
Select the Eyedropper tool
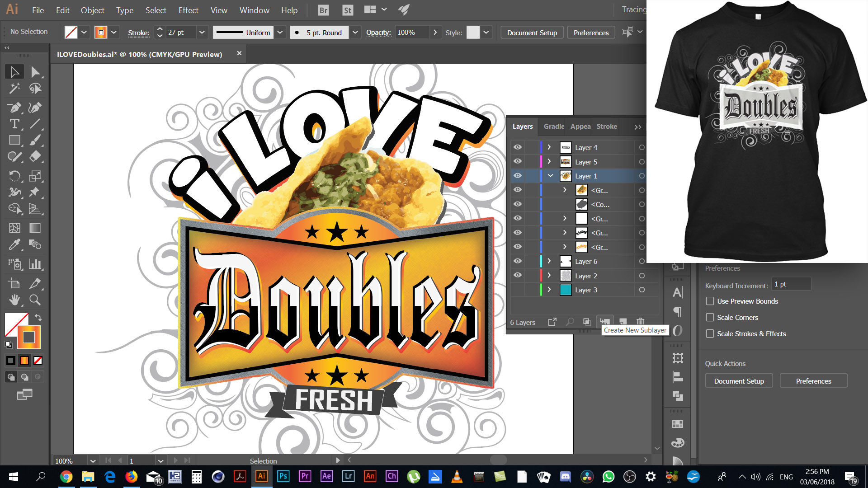[14, 244]
